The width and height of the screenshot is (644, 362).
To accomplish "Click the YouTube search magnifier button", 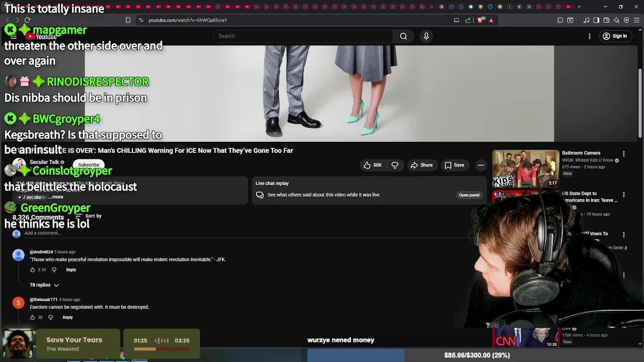I will [x=404, y=36].
